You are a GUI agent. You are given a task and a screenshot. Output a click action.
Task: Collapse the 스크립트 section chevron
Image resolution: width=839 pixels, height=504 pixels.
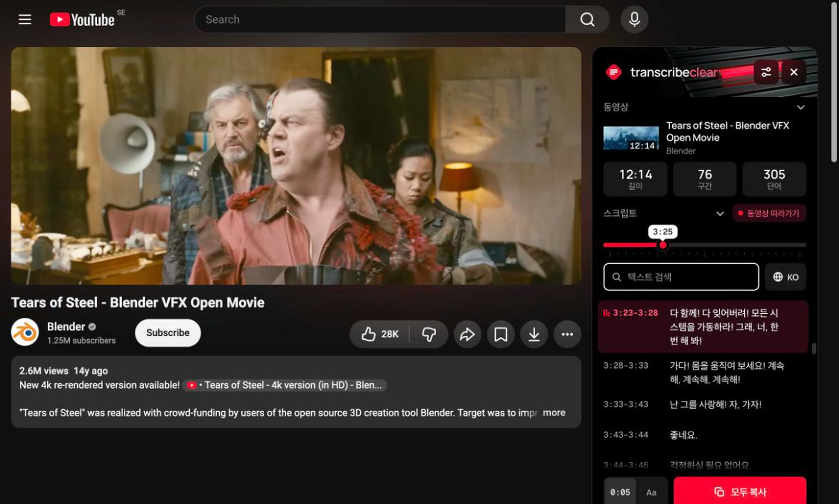tap(720, 214)
